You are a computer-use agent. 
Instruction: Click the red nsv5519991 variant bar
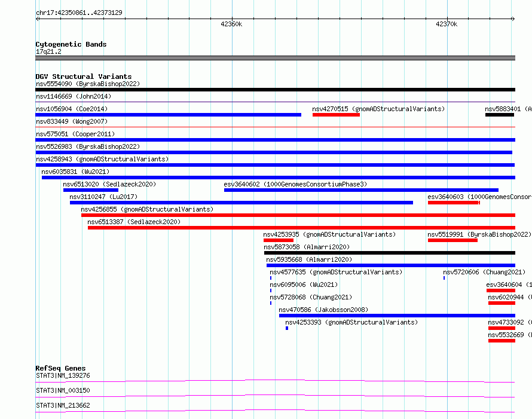(x=452, y=240)
